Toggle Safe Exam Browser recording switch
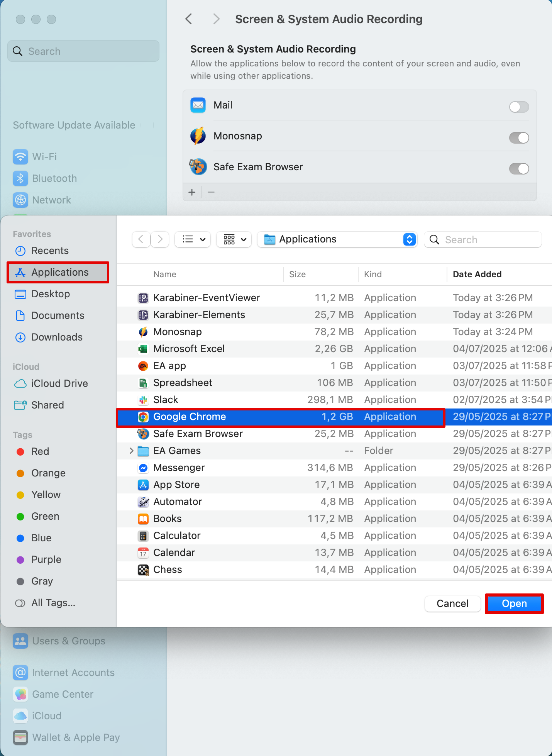 point(518,169)
